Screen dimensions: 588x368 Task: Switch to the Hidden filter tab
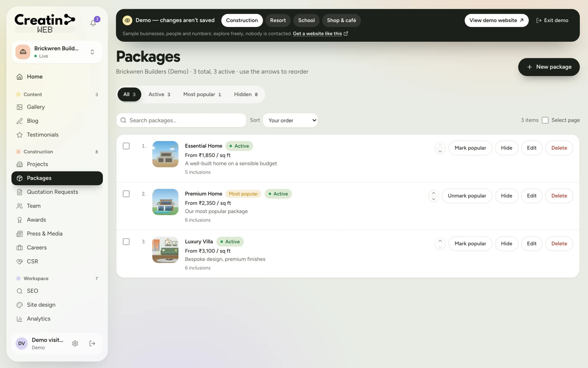[x=246, y=94]
